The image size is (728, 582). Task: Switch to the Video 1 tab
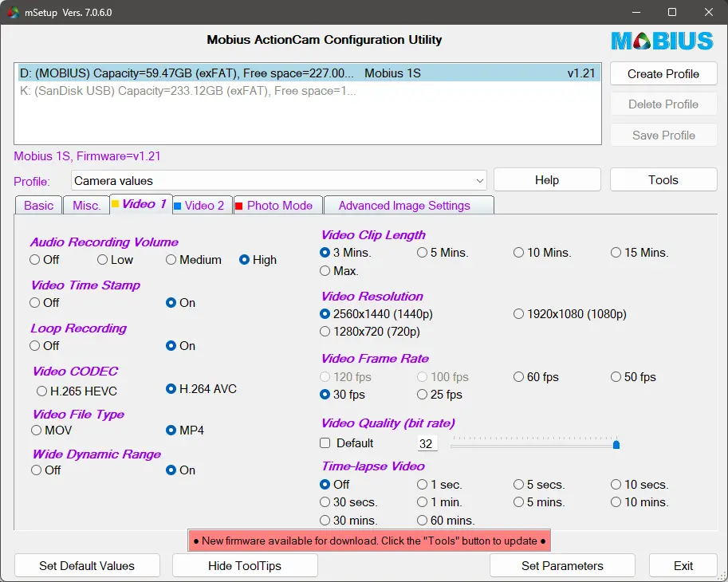[140, 204]
